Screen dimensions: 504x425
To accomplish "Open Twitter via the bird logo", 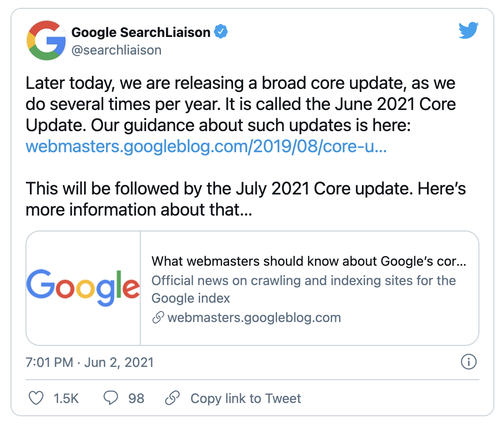I will [x=468, y=31].
